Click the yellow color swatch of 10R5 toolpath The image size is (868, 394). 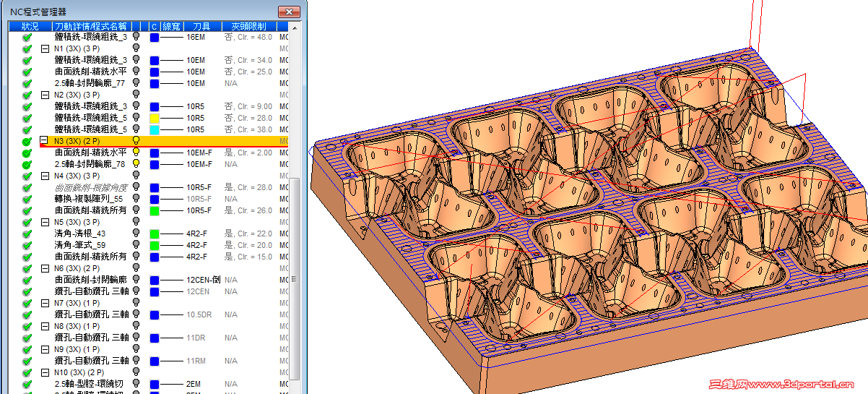click(154, 118)
